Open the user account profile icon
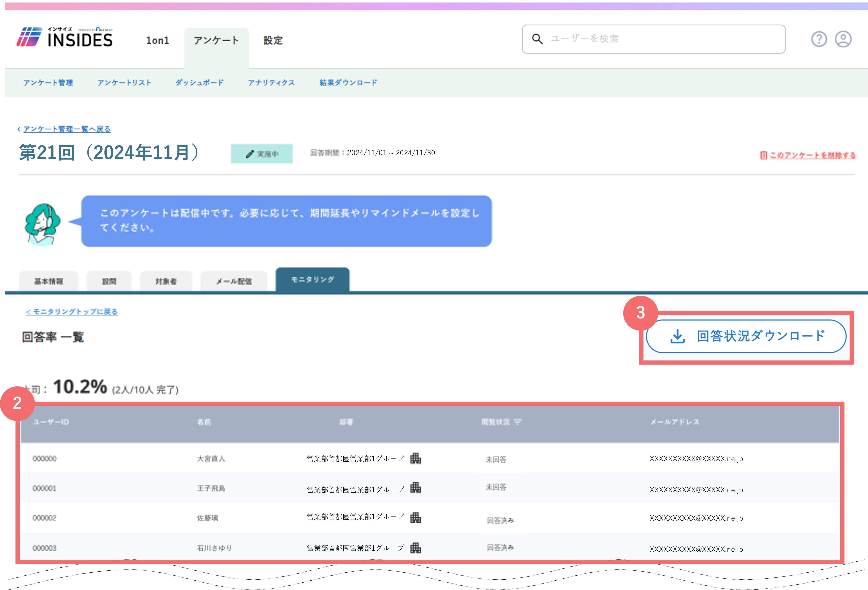This screenshot has width=868, height=590. [843, 39]
